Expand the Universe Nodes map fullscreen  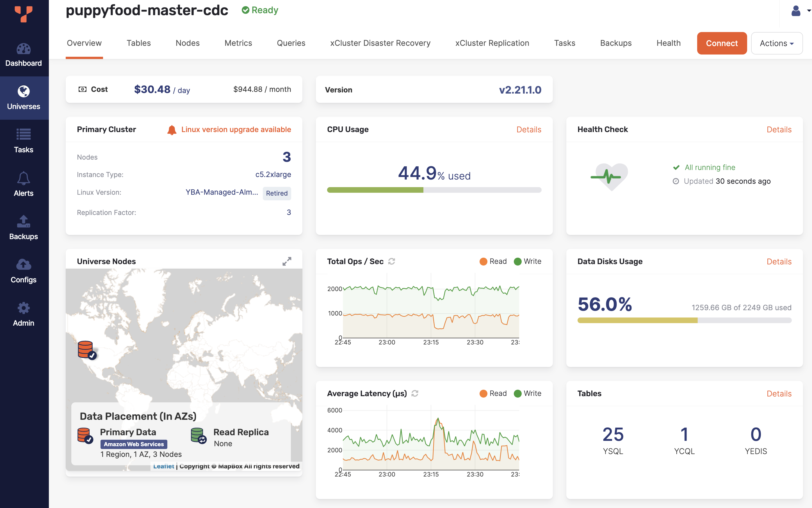287,261
